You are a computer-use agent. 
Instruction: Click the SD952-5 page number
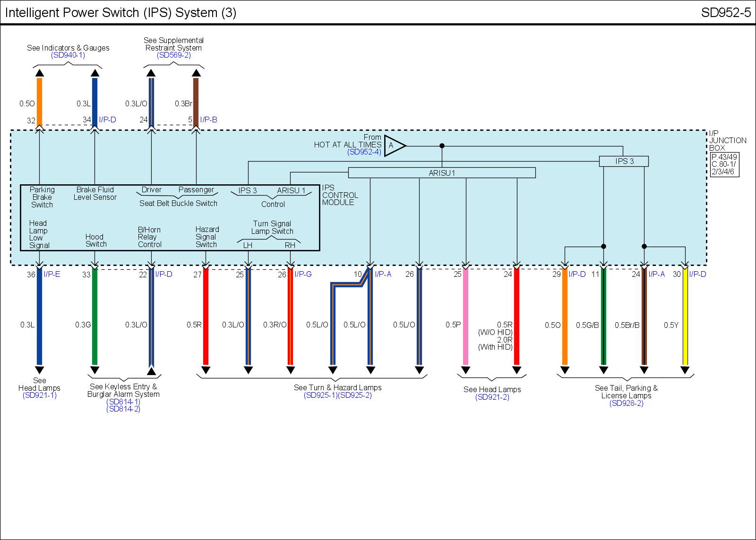coord(726,13)
